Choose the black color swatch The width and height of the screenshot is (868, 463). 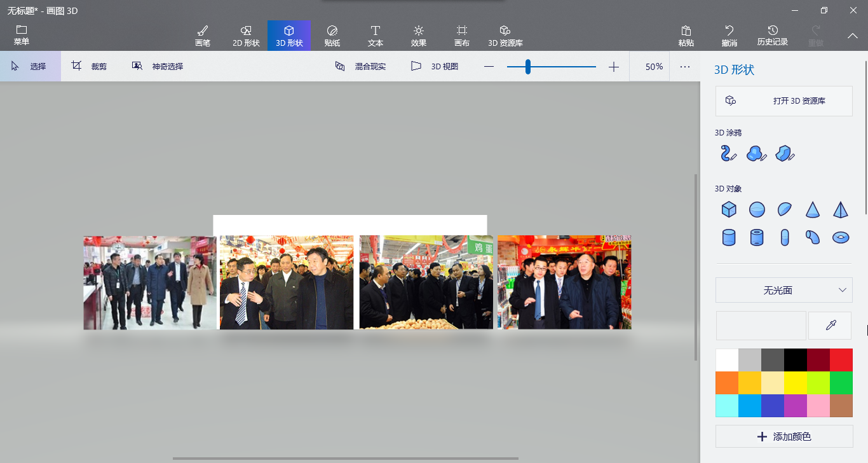coord(796,360)
